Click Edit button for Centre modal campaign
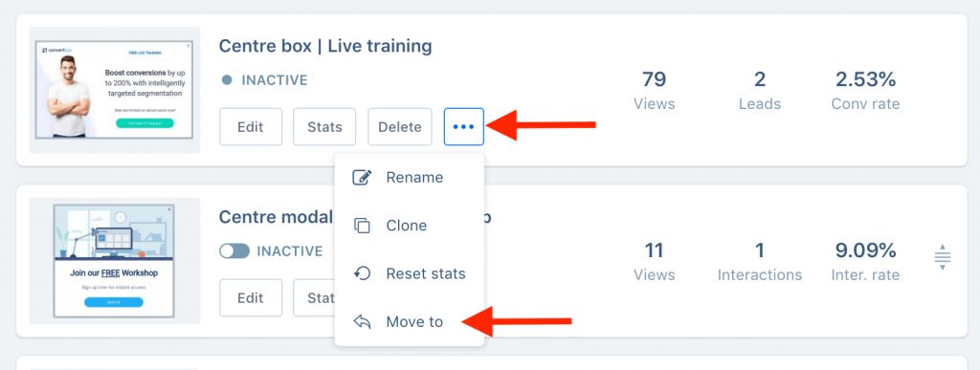This screenshot has height=370, width=980. 251,297
